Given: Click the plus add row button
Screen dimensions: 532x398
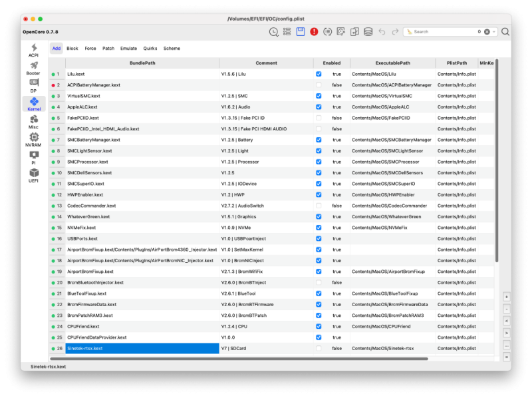Looking at the screenshot, I should tap(507, 297).
